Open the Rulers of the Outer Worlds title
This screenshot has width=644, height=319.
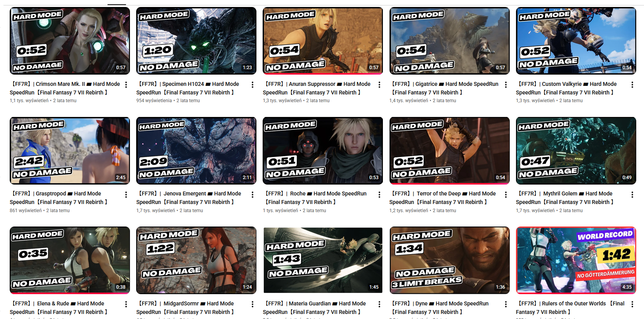570,308
